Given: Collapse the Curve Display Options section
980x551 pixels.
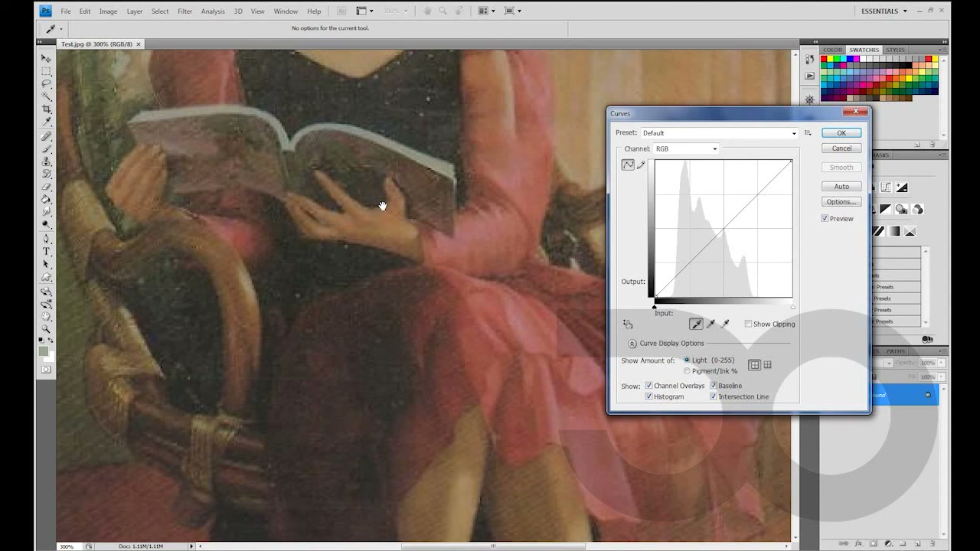Looking at the screenshot, I should (x=632, y=344).
